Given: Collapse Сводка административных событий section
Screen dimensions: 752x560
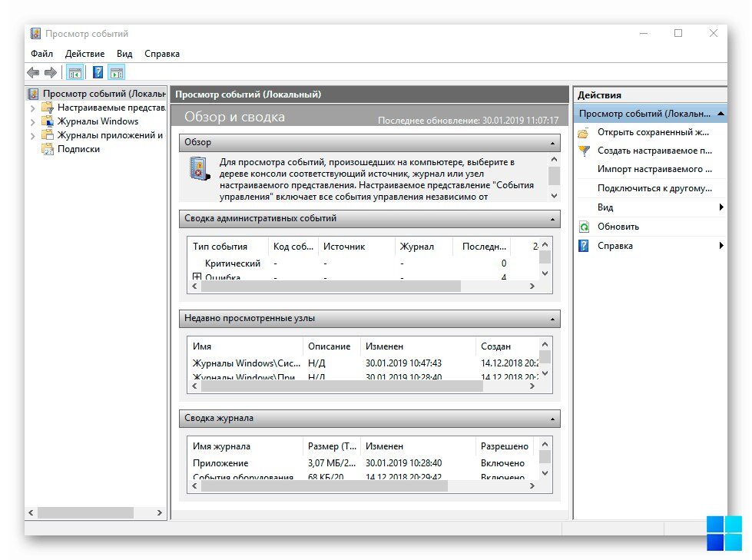Looking at the screenshot, I should [552, 219].
